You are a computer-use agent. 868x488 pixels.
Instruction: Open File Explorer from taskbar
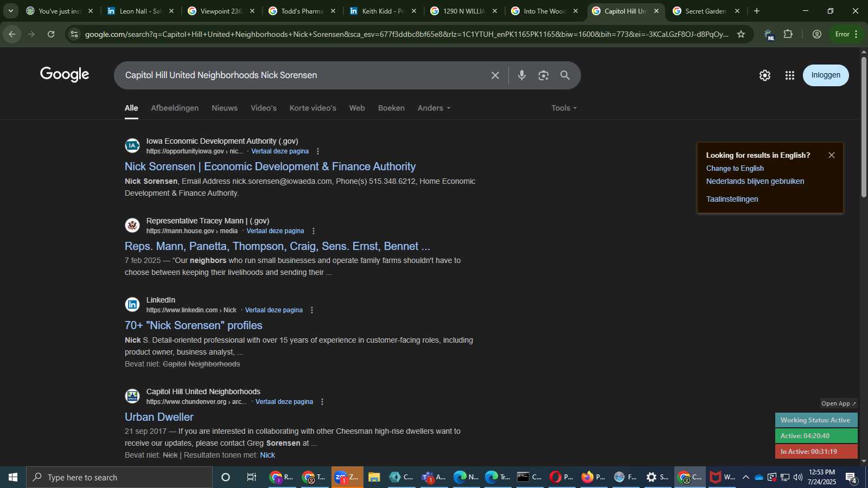(374, 477)
